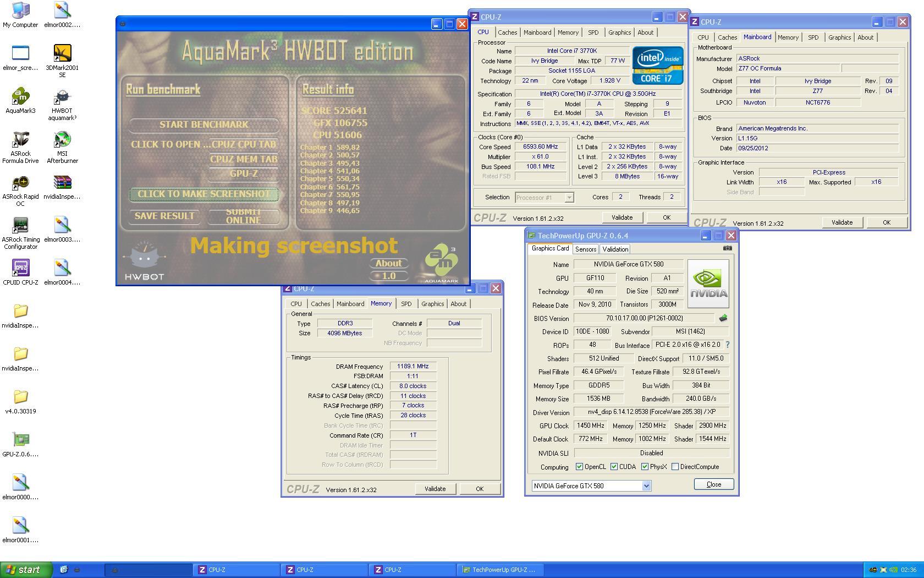The height and width of the screenshot is (578, 924).
Task: Click the TechPowerUp GPU-Z taskbar button
Action: [x=499, y=570]
